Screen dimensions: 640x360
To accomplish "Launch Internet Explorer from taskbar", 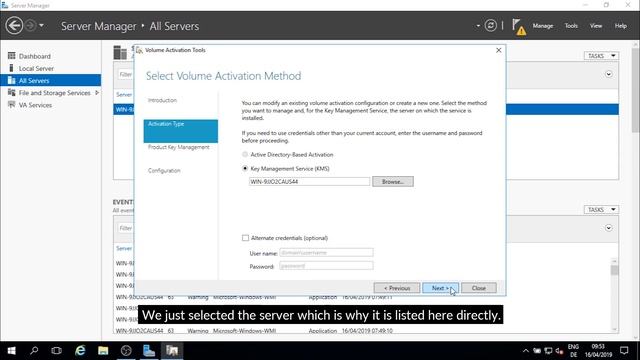I will [80, 351].
